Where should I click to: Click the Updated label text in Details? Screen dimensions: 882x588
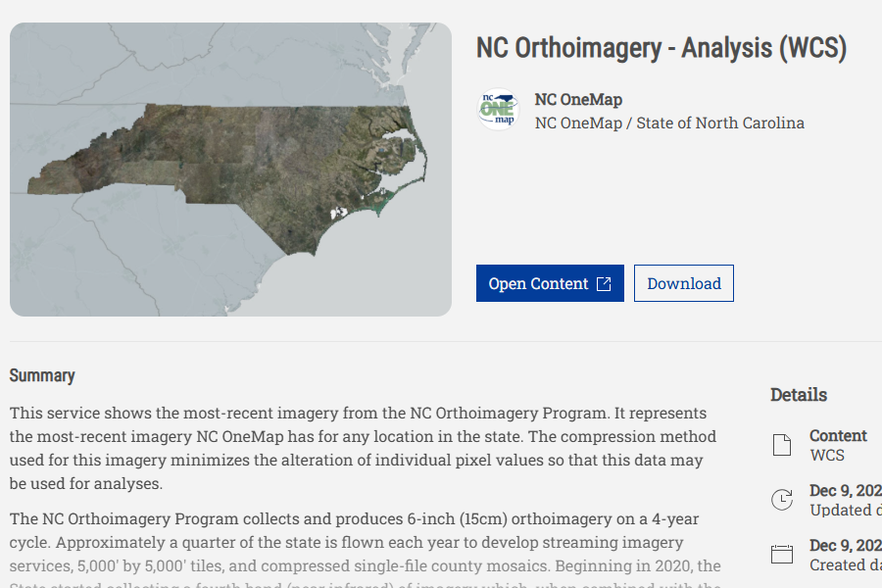tap(845, 510)
